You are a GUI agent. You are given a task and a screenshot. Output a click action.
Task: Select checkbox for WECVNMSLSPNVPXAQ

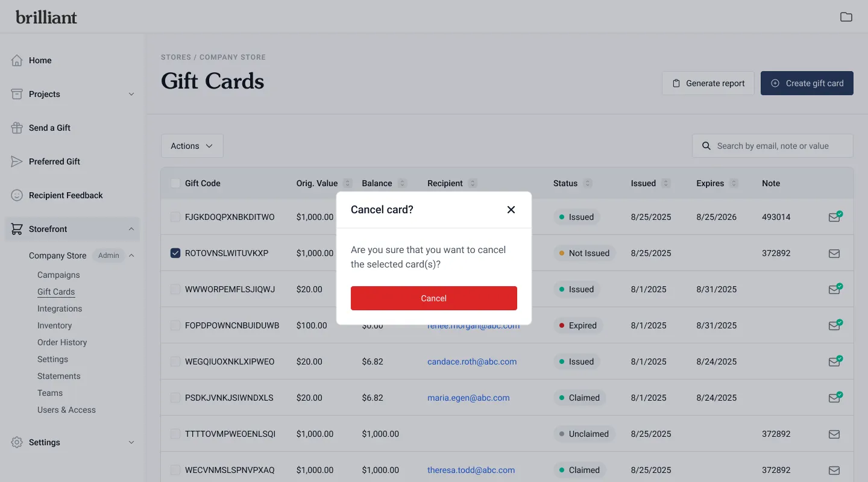(x=175, y=470)
